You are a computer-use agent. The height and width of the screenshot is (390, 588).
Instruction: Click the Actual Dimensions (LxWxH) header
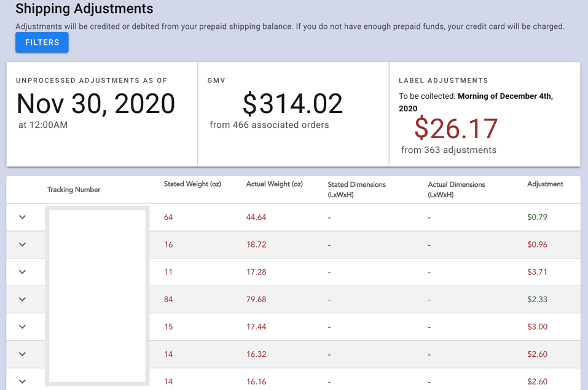tap(457, 189)
